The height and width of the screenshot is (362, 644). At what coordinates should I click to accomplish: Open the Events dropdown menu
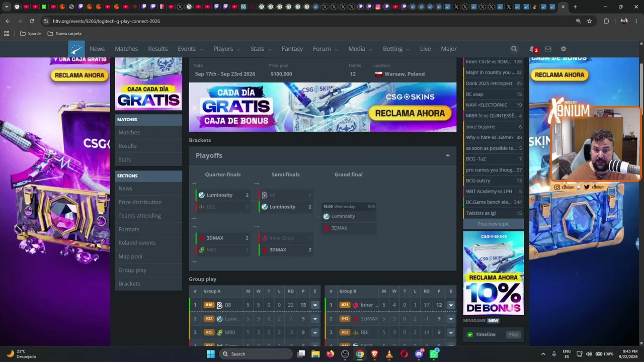pyautogui.click(x=190, y=49)
